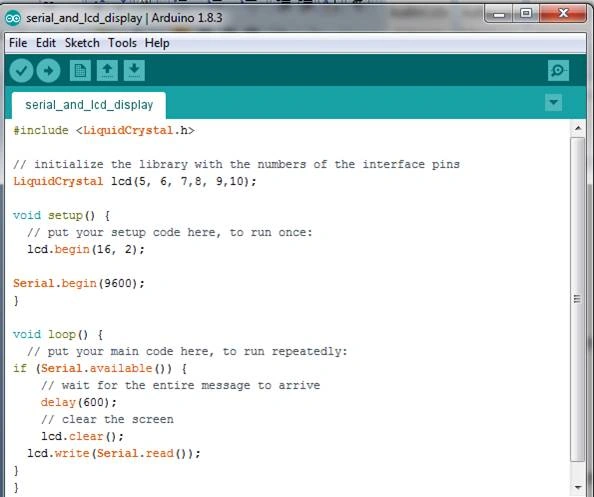594x497 pixels.
Task: Click the '// put your setup code here' comment
Action: tap(170, 233)
